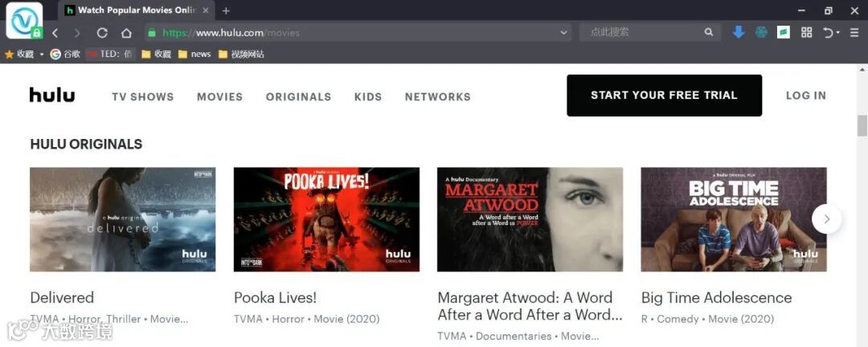Select the Watch Popular Movies tab
This screenshot has width=868, height=347.
click(x=137, y=10)
